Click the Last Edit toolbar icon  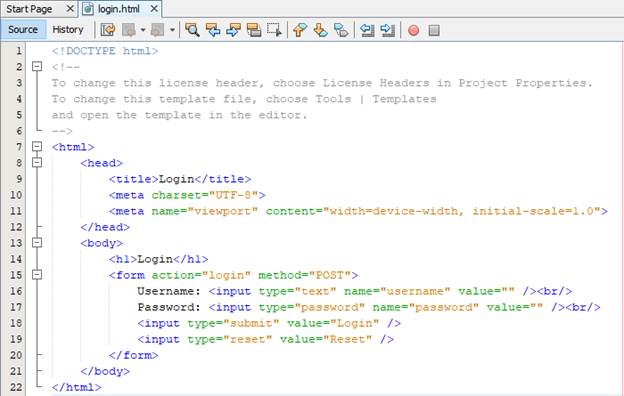(x=108, y=30)
